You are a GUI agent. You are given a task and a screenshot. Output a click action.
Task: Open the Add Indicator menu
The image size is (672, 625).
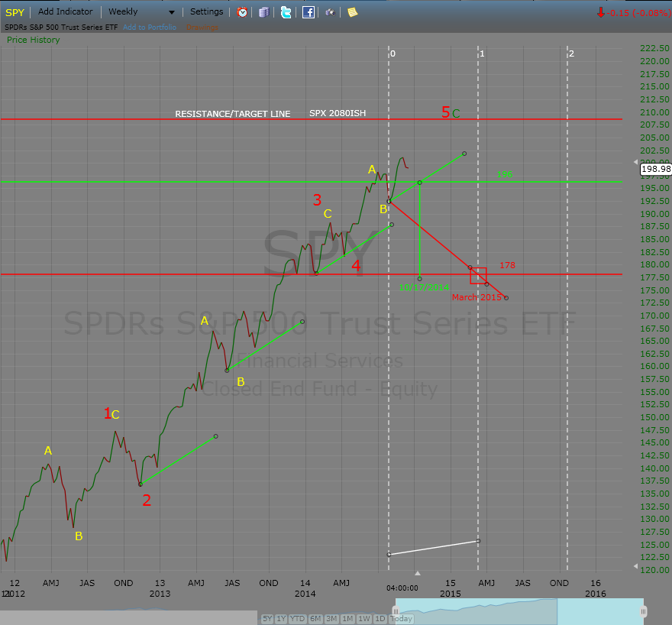[65, 11]
